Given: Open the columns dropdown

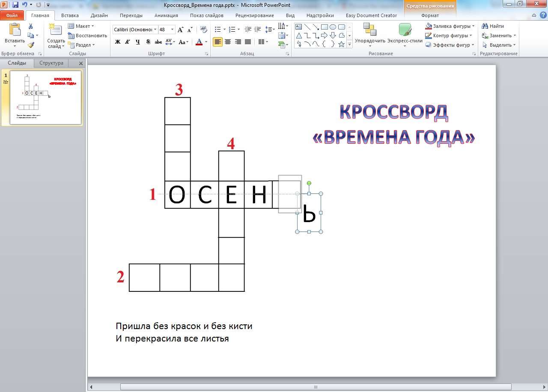Looking at the screenshot, I should click(x=263, y=42).
